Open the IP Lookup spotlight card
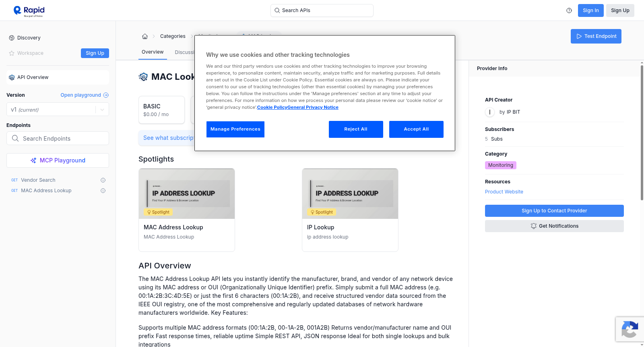Image resolution: width=644 pixels, height=347 pixels. tap(350, 210)
